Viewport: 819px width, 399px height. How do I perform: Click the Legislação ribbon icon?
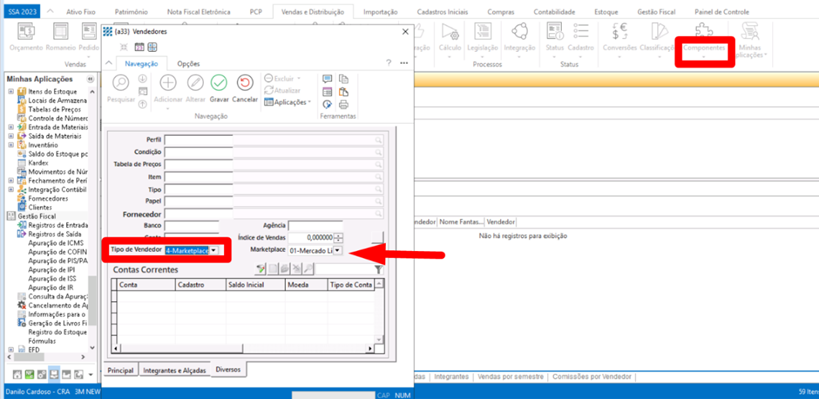[482, 31]
